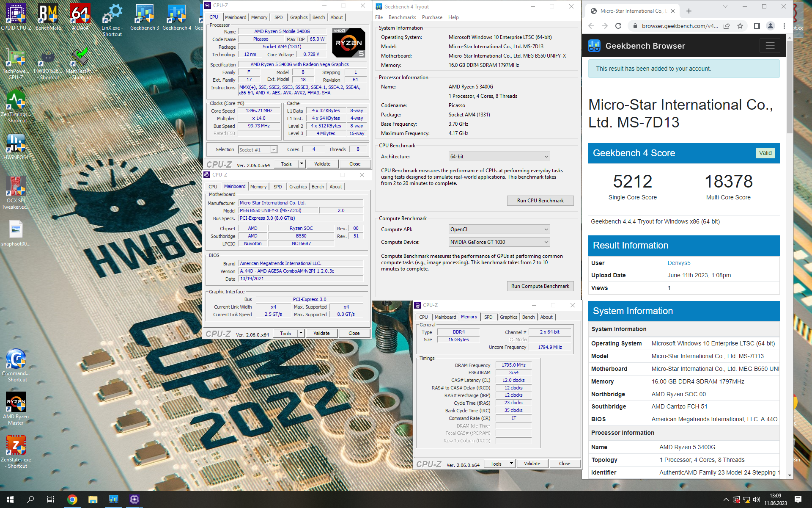The height and width of the screenshot is (508, 812).
Task: Open the File menu in Geekbench
Action: click(379, 17)
